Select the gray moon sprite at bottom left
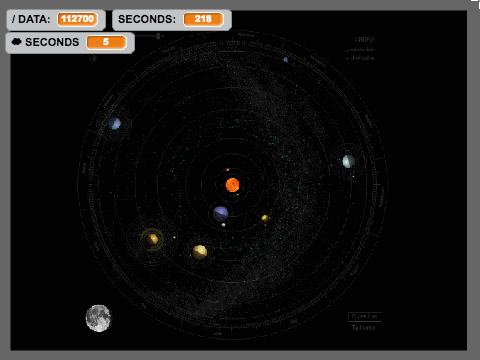Viewport: 480px width, 360px height. click(x=98, y=318)
